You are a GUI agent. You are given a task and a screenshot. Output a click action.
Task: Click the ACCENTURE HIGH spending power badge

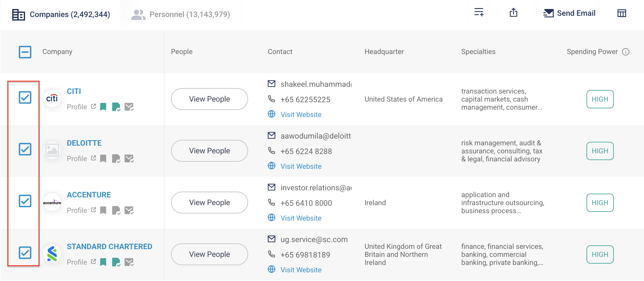click(600, 203)
